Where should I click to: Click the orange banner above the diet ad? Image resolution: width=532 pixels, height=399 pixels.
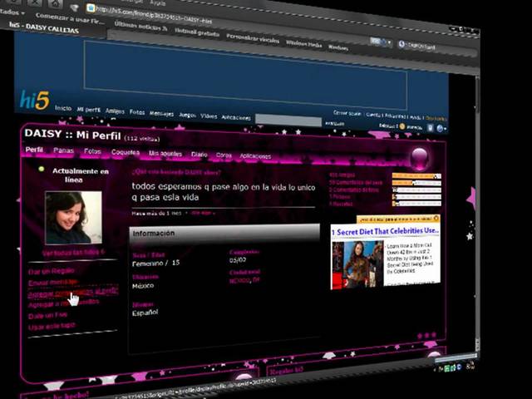click(398, 219)
